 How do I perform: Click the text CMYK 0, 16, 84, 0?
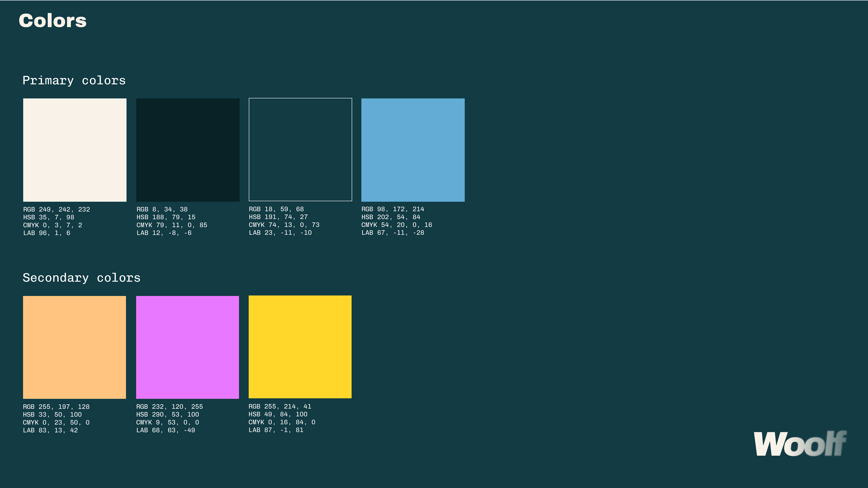(x=282, y=422)
